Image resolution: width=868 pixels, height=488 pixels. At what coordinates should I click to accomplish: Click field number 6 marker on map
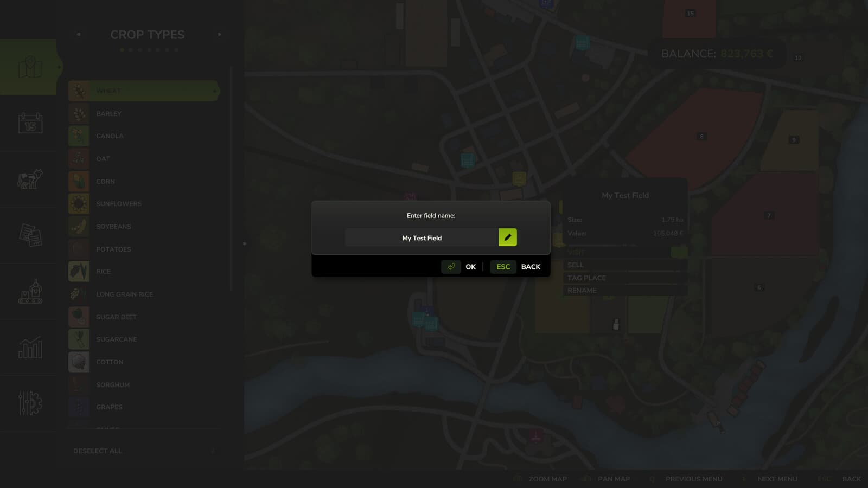coord(759,287)
